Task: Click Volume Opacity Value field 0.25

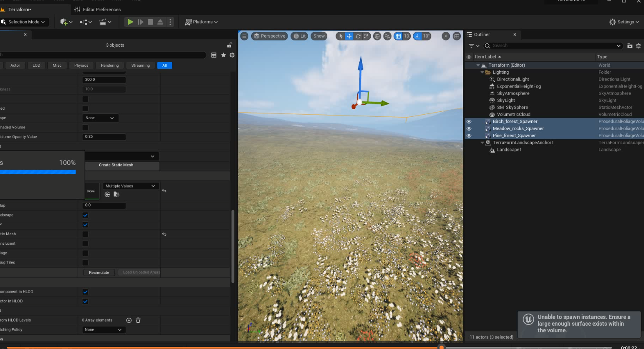Action: [104, 137]
